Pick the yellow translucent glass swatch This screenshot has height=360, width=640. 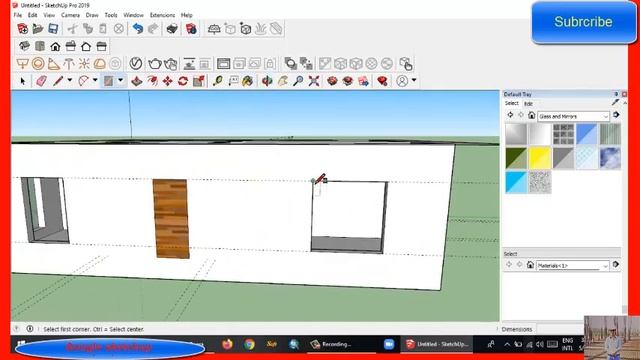coord(540,158)
